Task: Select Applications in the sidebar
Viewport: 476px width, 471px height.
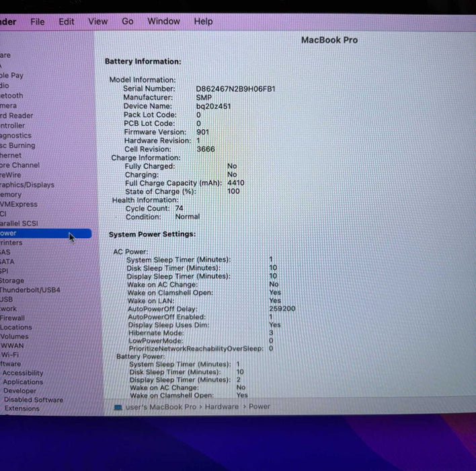Action: point(23,382)
